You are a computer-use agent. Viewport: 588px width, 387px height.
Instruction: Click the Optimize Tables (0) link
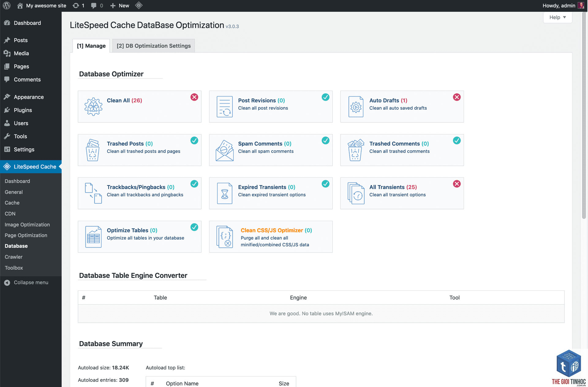point(132,230)
